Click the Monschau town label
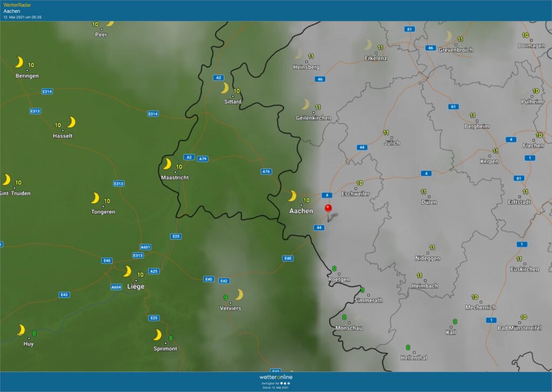Screen dimensions: 552x392 point(349,328)
